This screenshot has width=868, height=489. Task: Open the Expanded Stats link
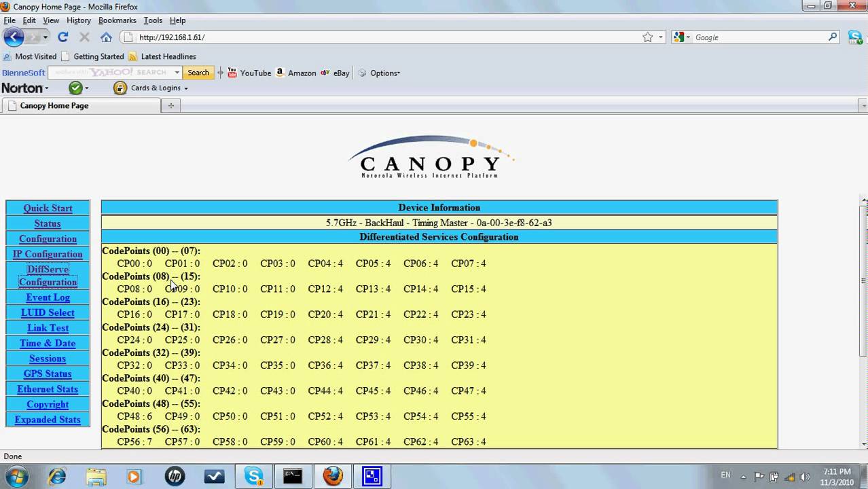(48, 420)
